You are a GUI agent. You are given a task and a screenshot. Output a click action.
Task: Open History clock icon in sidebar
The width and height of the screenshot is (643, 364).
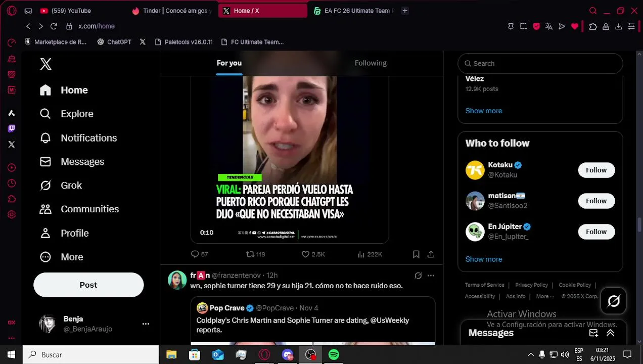[x=12, y=183]
